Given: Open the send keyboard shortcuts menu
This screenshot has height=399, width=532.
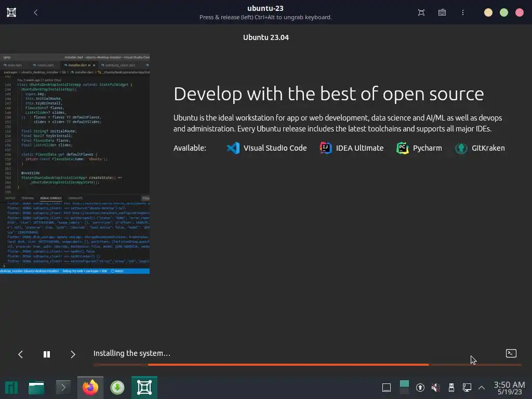Looking at the screenshot, I should [x=442, y=12].
